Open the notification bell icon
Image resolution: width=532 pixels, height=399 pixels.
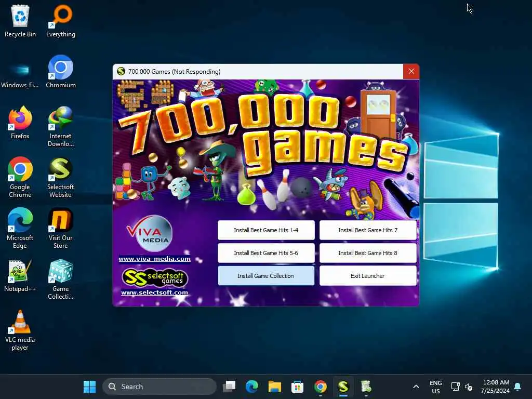(518, 387)
